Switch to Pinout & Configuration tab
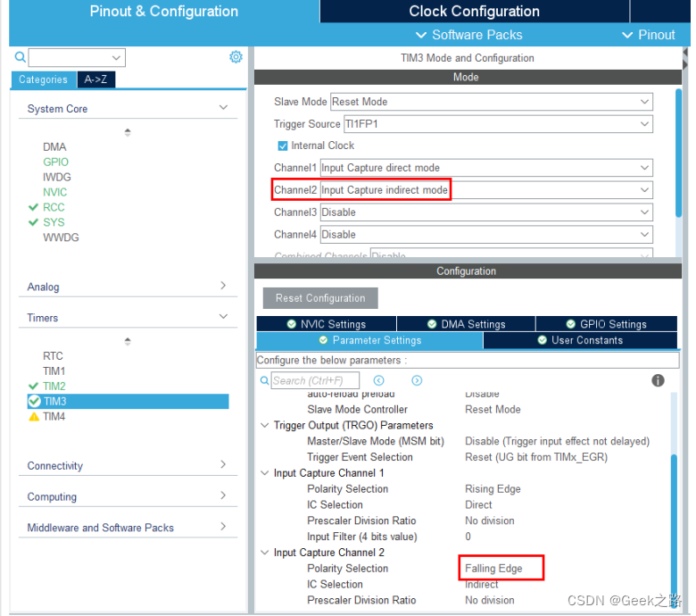Screen dimensions: 696x616 164,11
